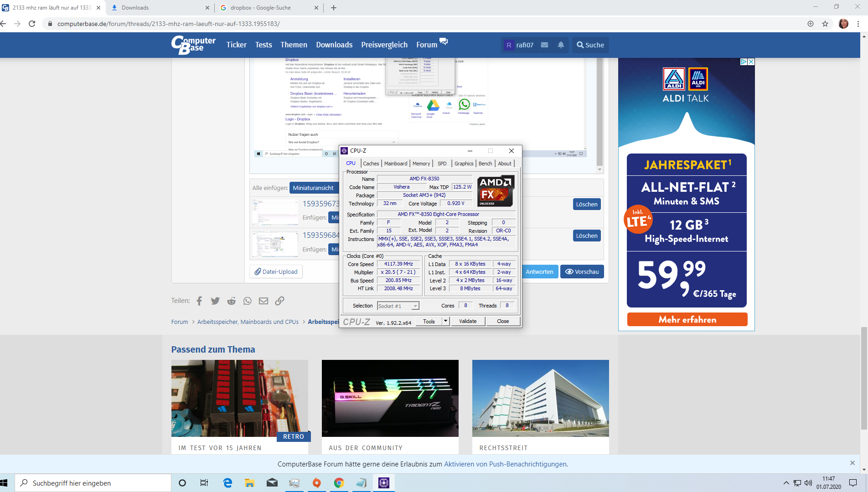This screenshot has height=492, width=868.
Task: Open the Preisvergleich menu item
Action: click(x=384, y=45)
